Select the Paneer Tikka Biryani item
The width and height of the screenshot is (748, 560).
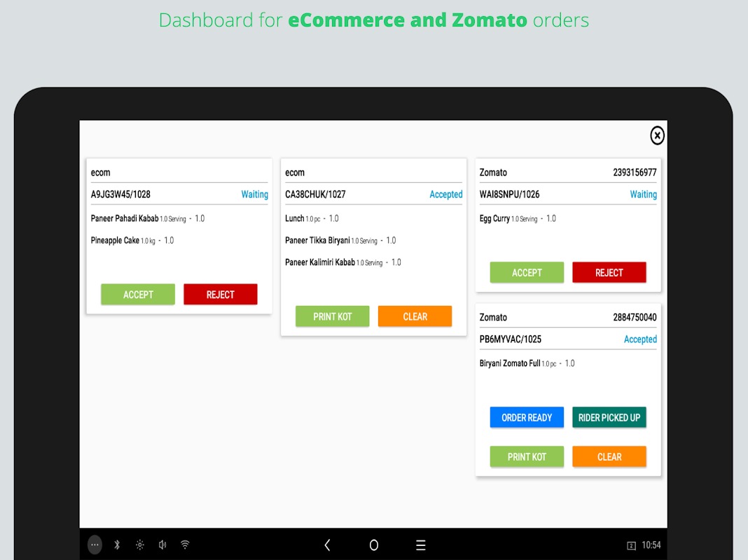[x=340, y=241]
